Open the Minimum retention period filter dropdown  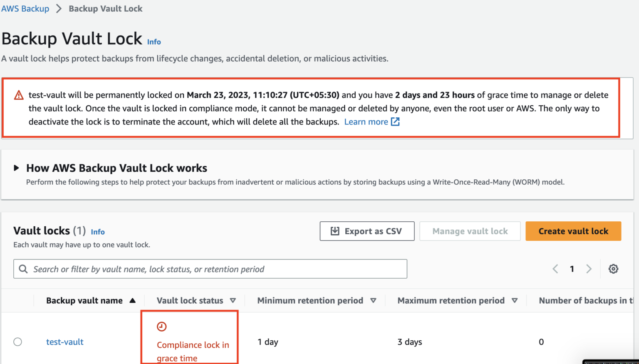coord(373,300)
